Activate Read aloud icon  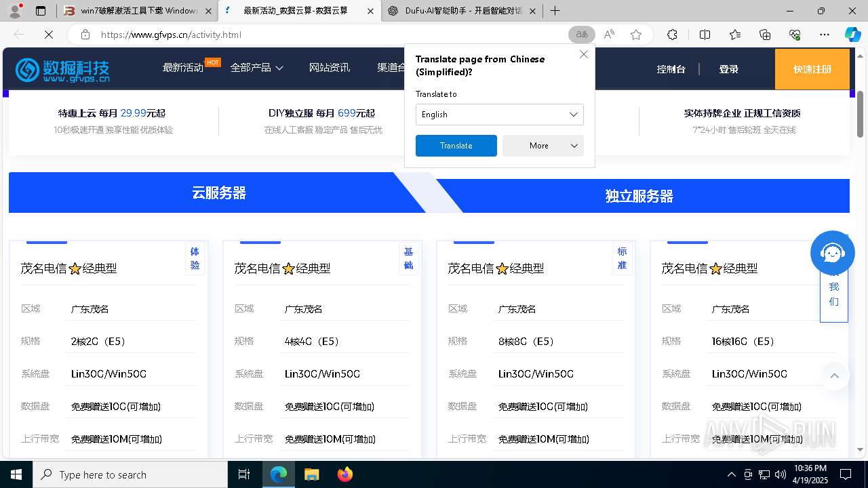tap(609, 35)
